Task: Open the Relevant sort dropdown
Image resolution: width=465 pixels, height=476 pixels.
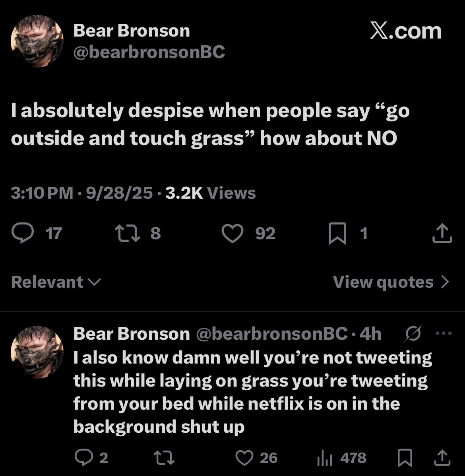Action: tap(56, 282)
